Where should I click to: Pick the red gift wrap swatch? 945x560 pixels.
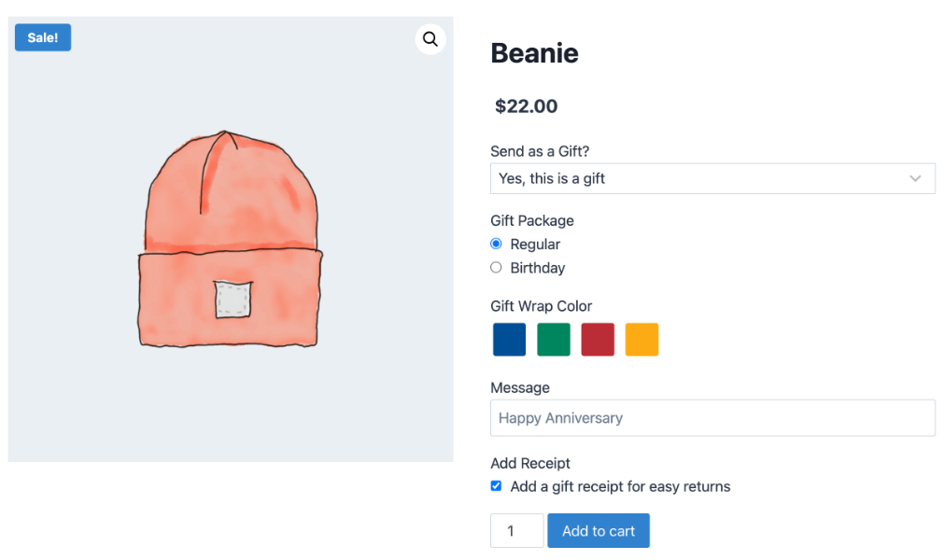click(x=598, y=340)
